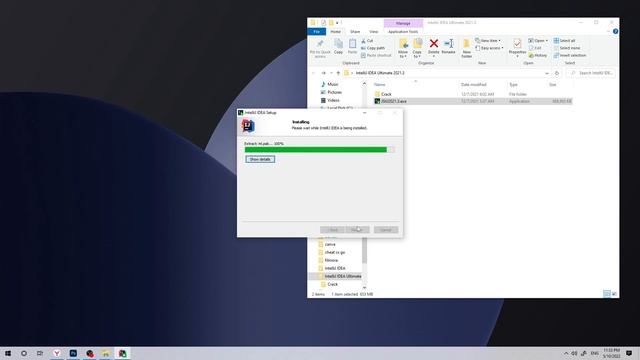Image resolution: width=640 pixels, height=360 pixels.
Task: Click the Photoshop taskbar icon
Action: tap(73, 353)
